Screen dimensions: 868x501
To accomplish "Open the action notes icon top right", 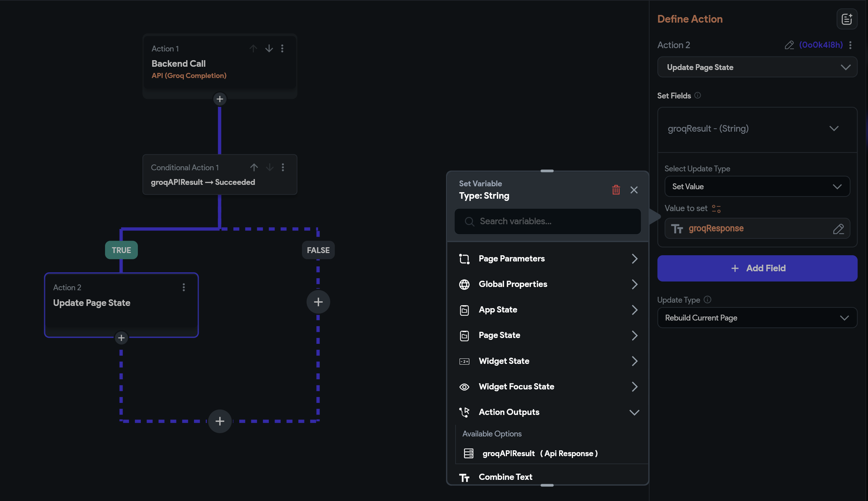I will pos(847,19).
